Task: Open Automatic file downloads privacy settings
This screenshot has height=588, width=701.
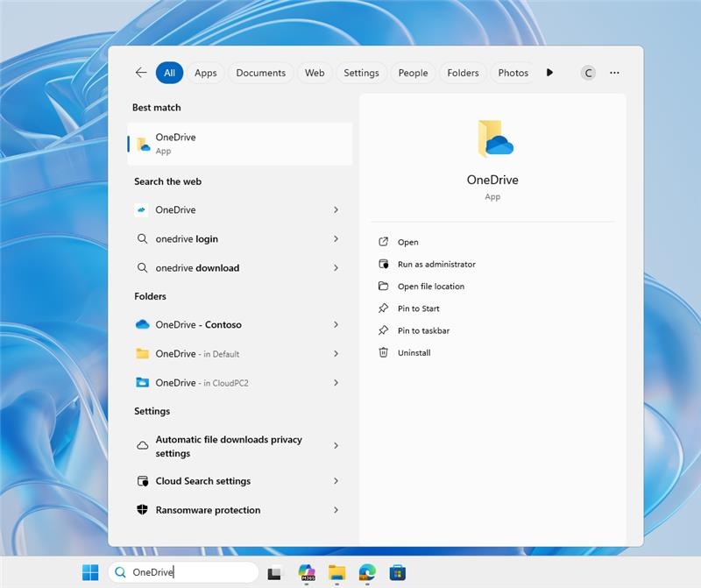Action: pos(237,446)
